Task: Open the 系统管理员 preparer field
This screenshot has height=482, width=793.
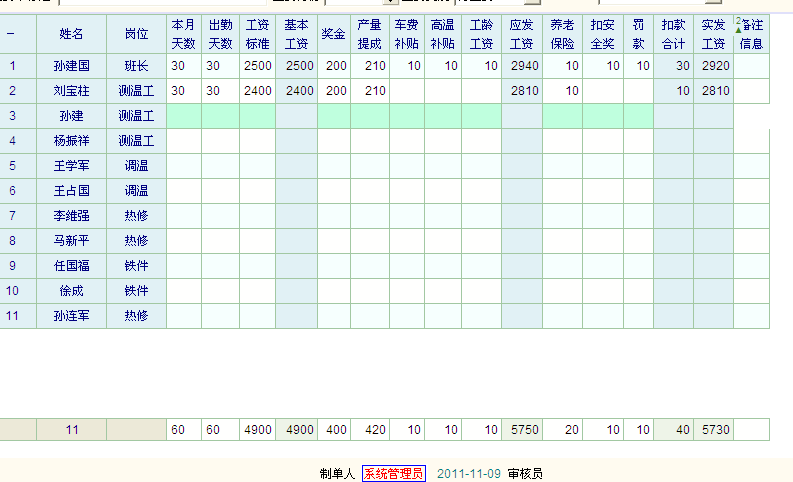Action: point(393,473)
